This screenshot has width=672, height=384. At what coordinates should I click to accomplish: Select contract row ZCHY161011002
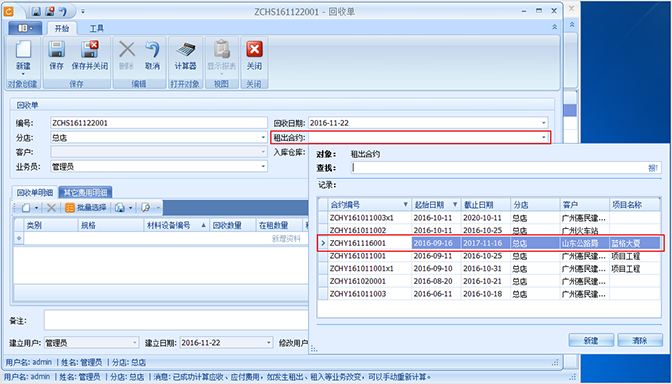(489, 231)
